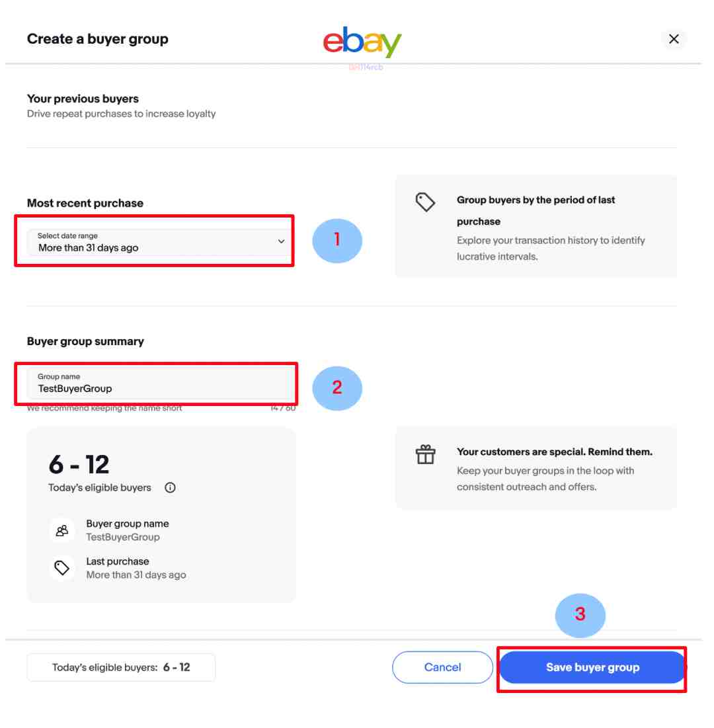Click the Group name text field
Image resolution: width=714 pixels, height=728 pixels.
point(161,383)
